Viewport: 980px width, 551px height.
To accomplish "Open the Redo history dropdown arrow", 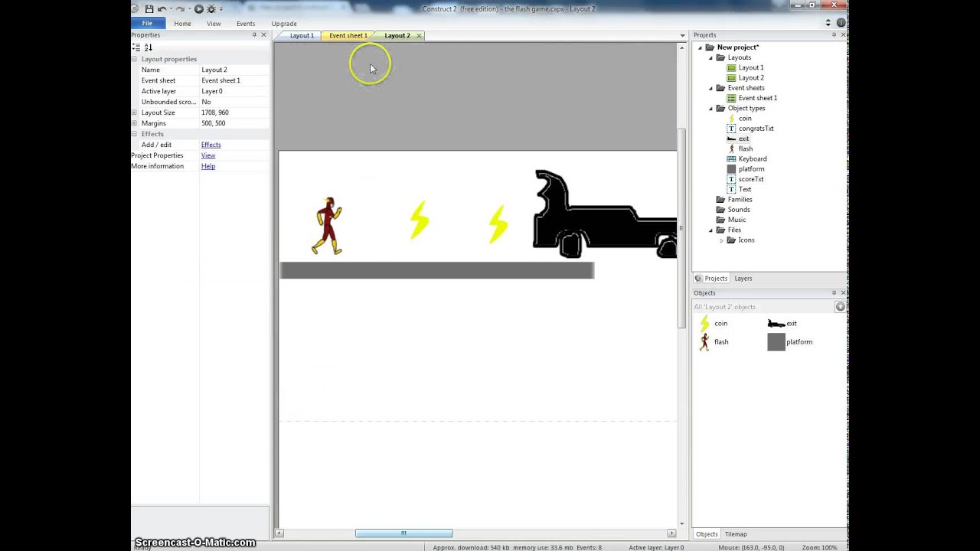I will pos(189,9).
